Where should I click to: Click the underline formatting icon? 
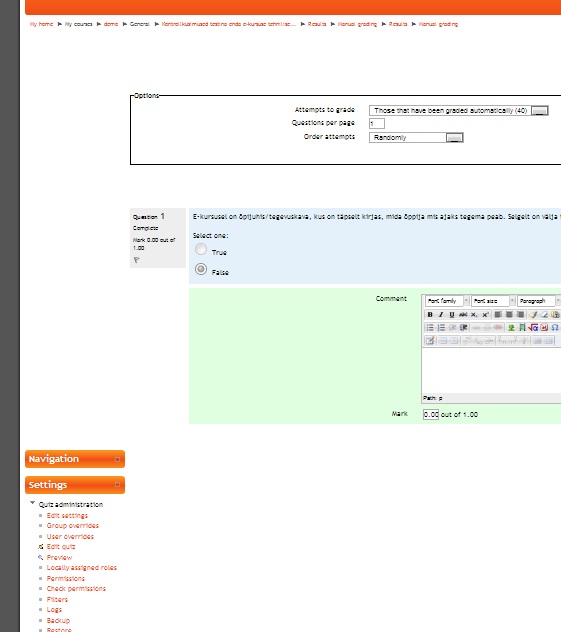452,314
